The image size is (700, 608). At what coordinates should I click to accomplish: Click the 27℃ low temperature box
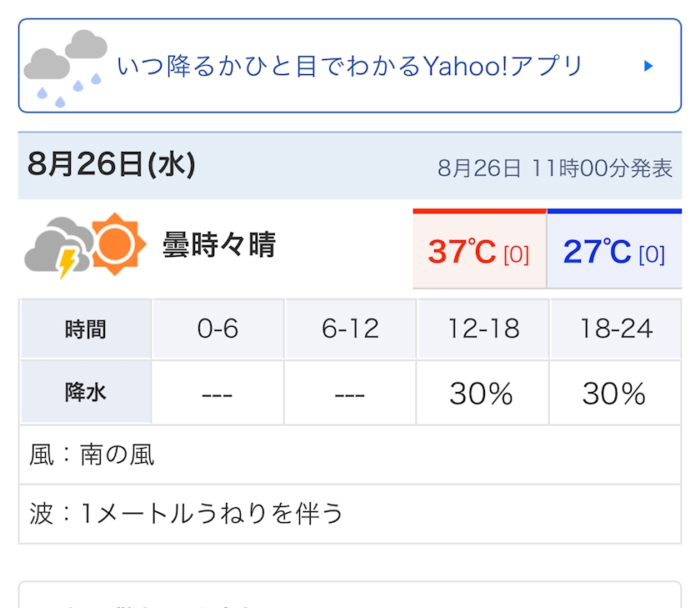(x=614, y=249)
